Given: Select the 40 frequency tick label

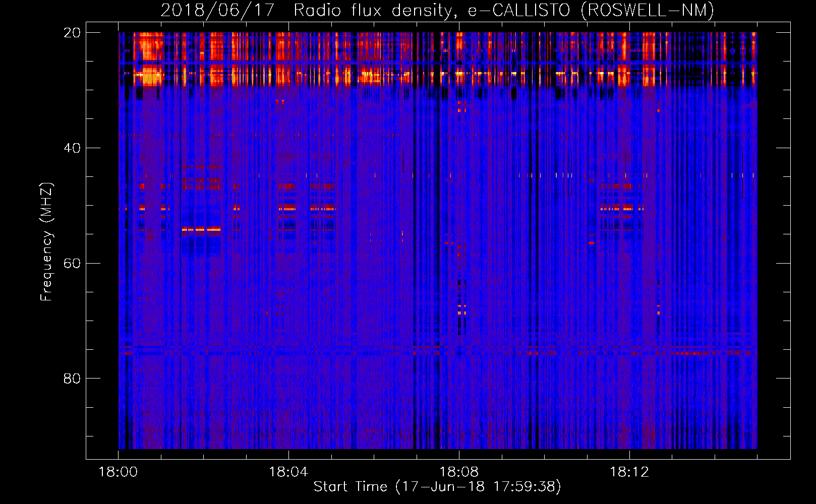Looking at the screenshot, I should point(72,148).
